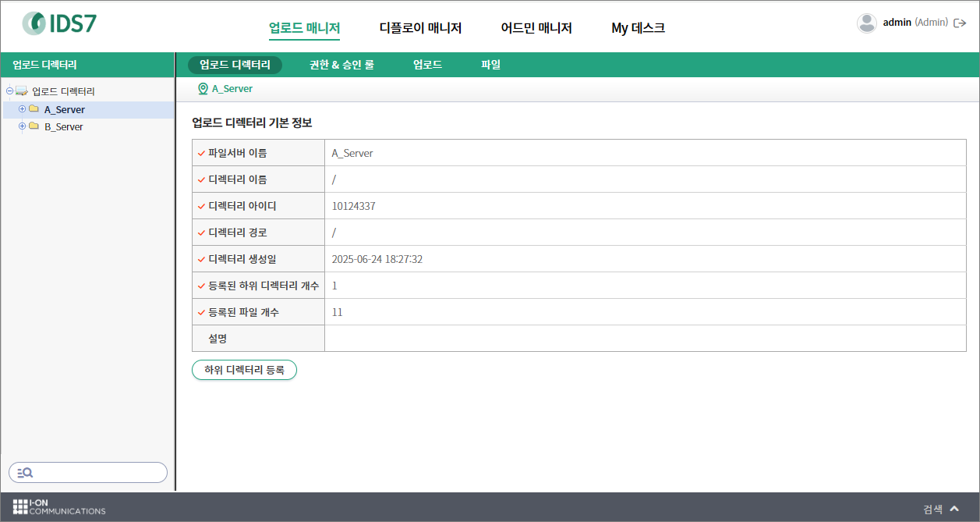Collapse the root 업로드 디렉터리 tree node
The height and width of the screenshot is (522, 980).
coord(9,91)
